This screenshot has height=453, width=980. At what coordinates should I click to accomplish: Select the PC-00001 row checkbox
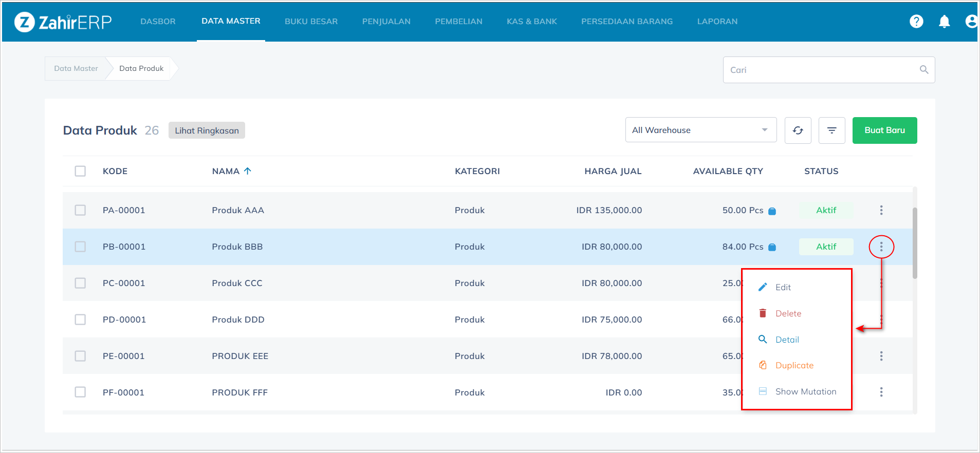point(80,283)
